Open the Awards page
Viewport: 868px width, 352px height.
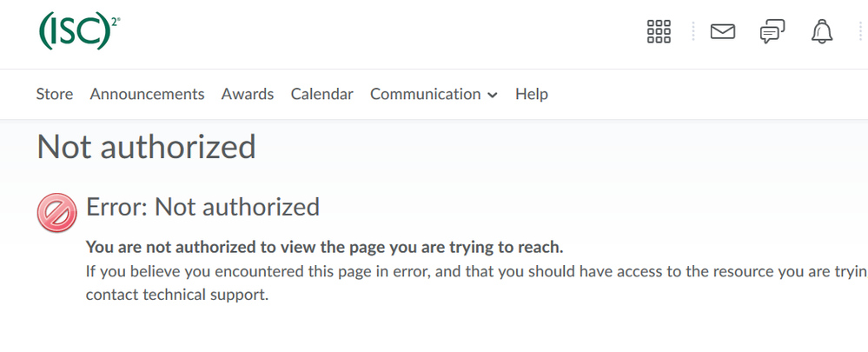248,94
